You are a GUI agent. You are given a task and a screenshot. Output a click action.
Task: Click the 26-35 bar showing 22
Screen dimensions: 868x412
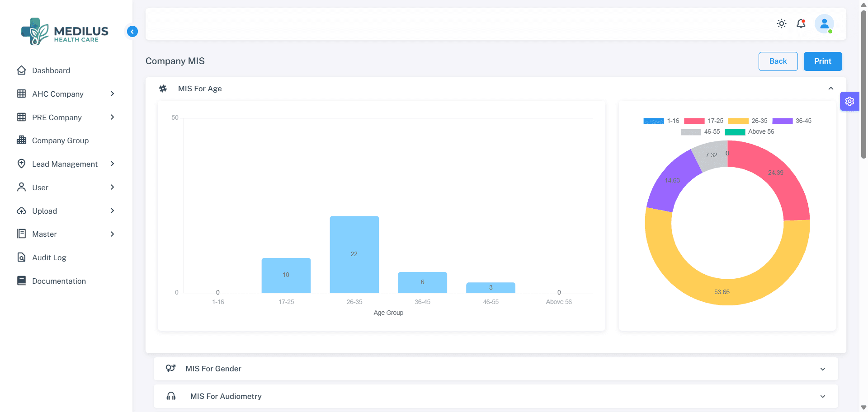coord(354,254)
